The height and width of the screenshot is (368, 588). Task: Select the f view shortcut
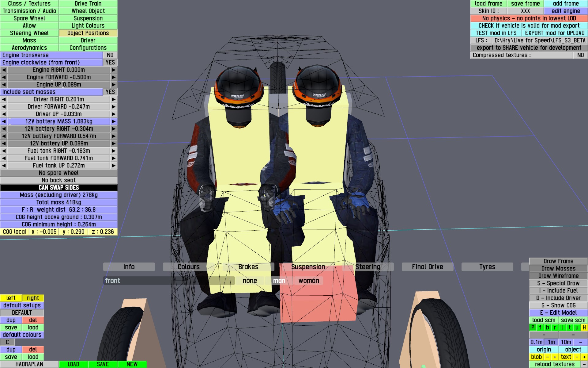(x=540, y=327)
